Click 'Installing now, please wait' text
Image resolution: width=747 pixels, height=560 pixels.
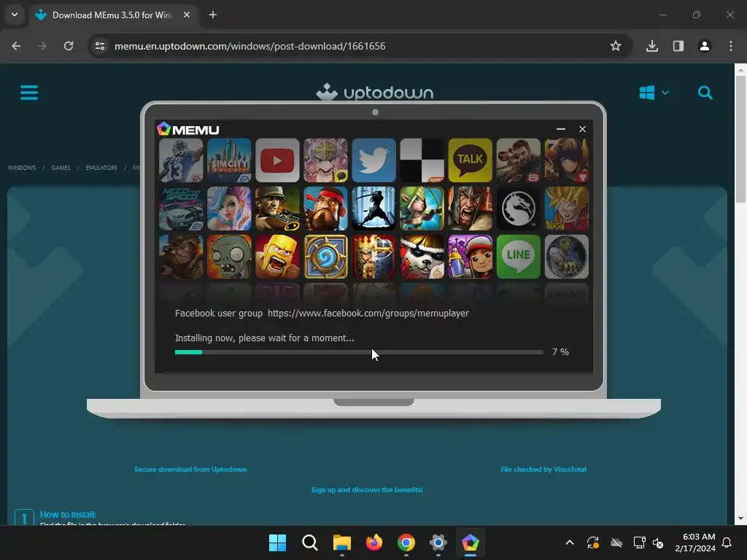point(264,338)
